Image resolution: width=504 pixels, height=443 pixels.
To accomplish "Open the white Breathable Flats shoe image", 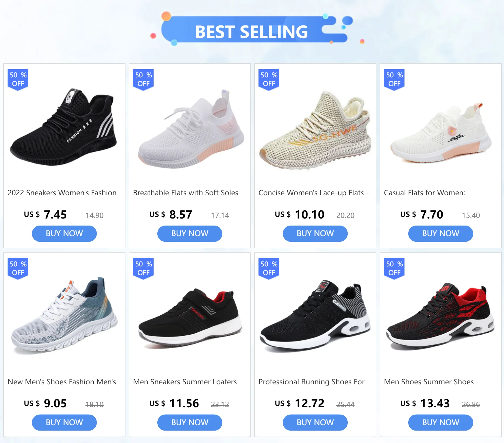I will pyautogui.click(x=191, y=128).
